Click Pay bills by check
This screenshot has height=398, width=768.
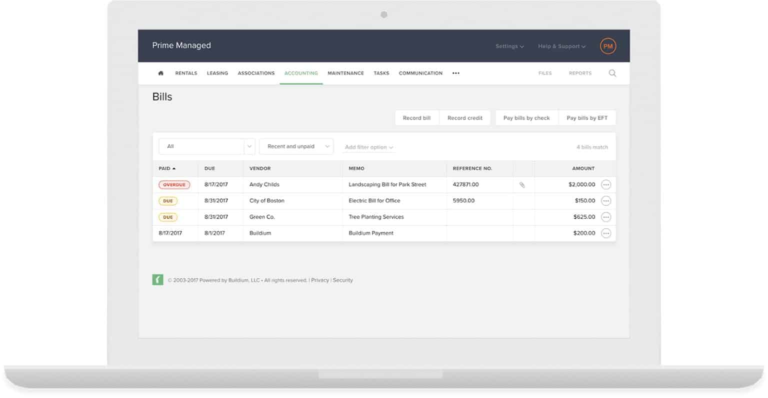coord(527,118)
